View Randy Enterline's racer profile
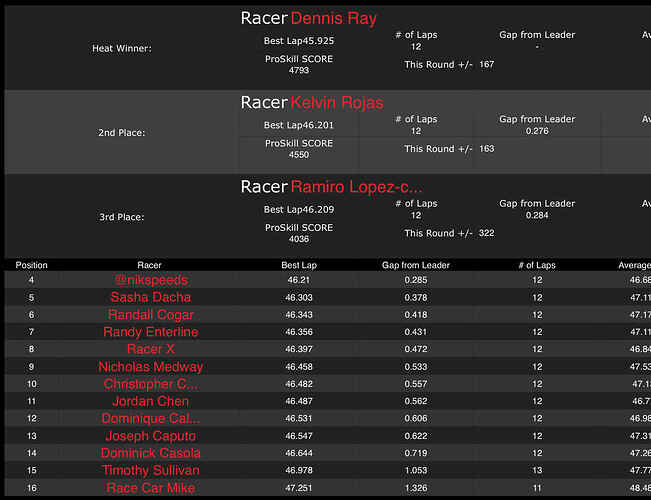This screenshot has width=651, height=500. [150, 332]
